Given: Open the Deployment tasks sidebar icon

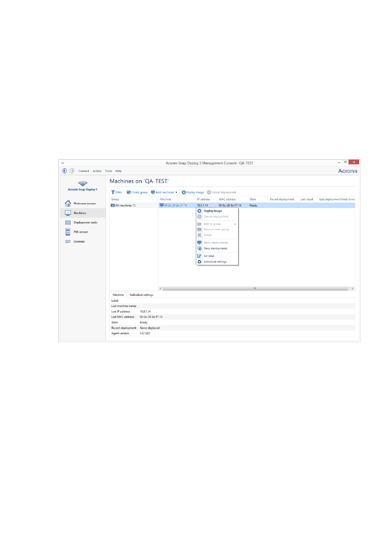Looking at the screenshot, I should coord(68,222).
